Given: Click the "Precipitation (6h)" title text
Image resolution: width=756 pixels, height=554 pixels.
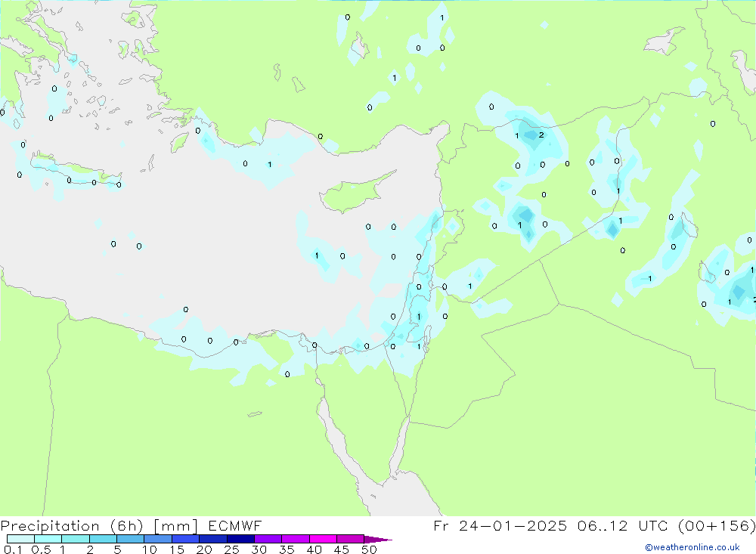Looking at the screenshot, I should [x=72, y=526].
